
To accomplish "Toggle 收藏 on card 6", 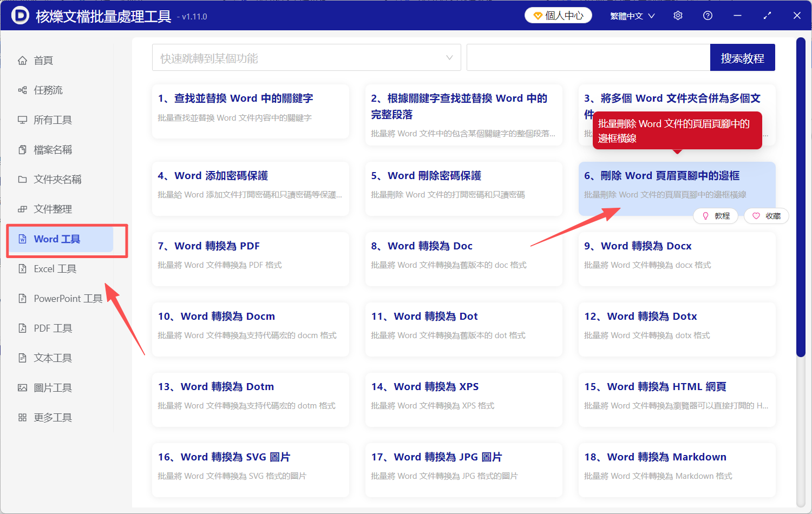I will (x=767, y=215).
